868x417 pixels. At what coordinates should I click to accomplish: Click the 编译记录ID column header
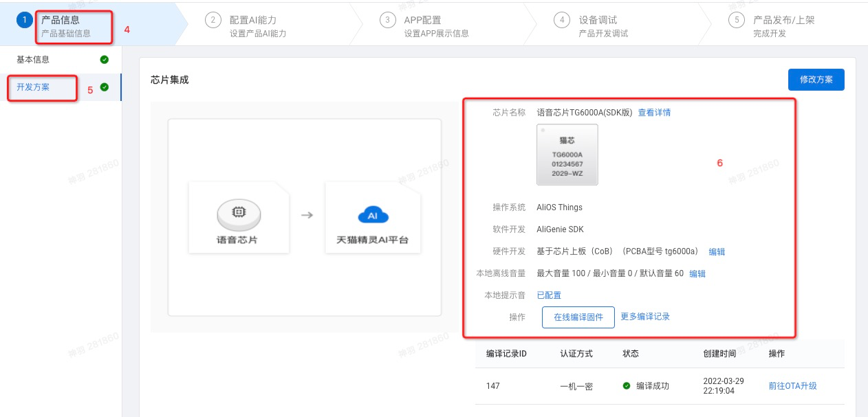[x=506, y=354]
